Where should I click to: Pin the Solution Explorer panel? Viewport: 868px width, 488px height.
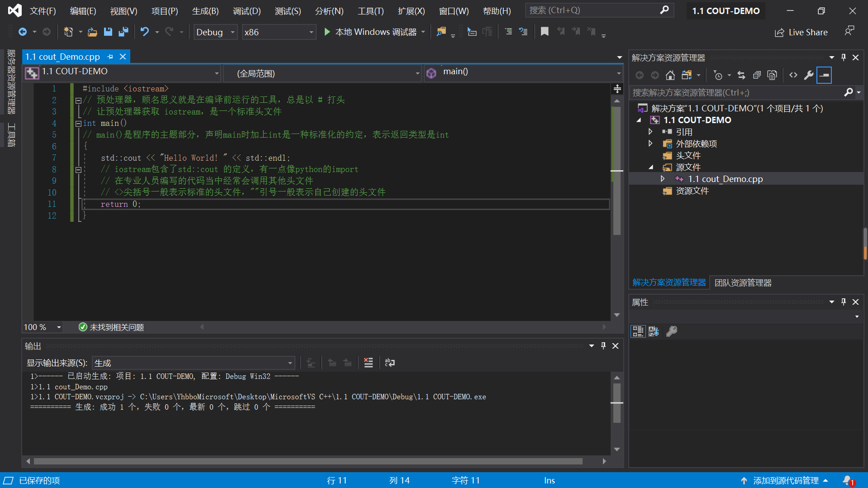[x=843, y=57]
